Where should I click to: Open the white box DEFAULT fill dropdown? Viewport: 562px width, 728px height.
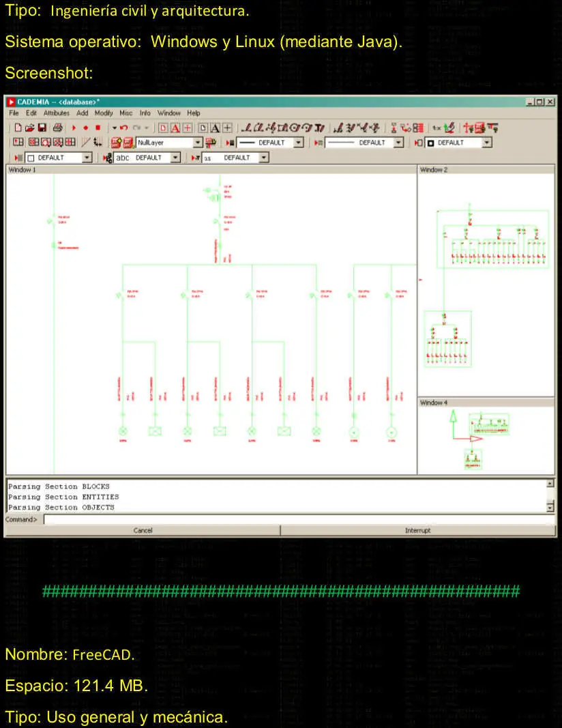point(87,158)
